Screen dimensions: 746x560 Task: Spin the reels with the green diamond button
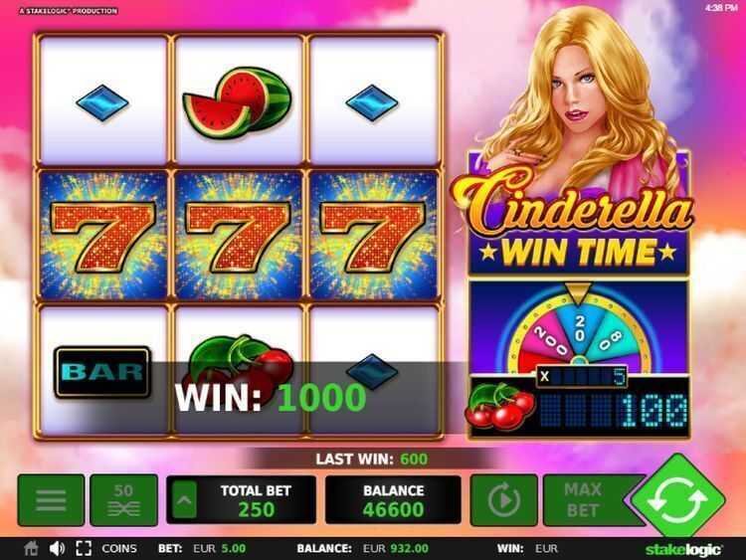pos(677,500)
